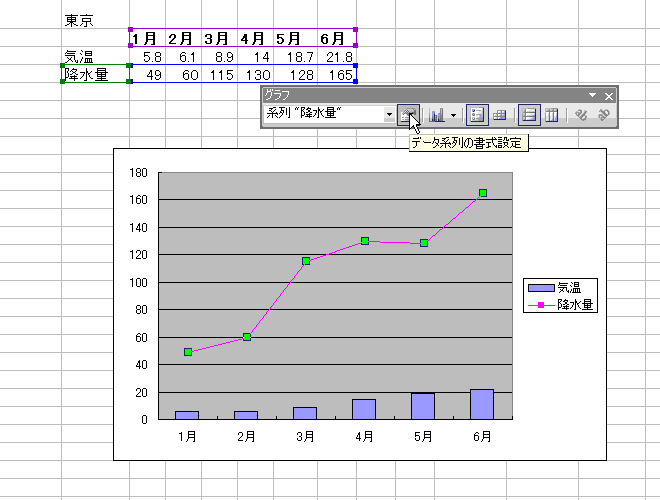Select temperature cell 8.9
This screenshot has height=500, width=660.
(220, 56)
